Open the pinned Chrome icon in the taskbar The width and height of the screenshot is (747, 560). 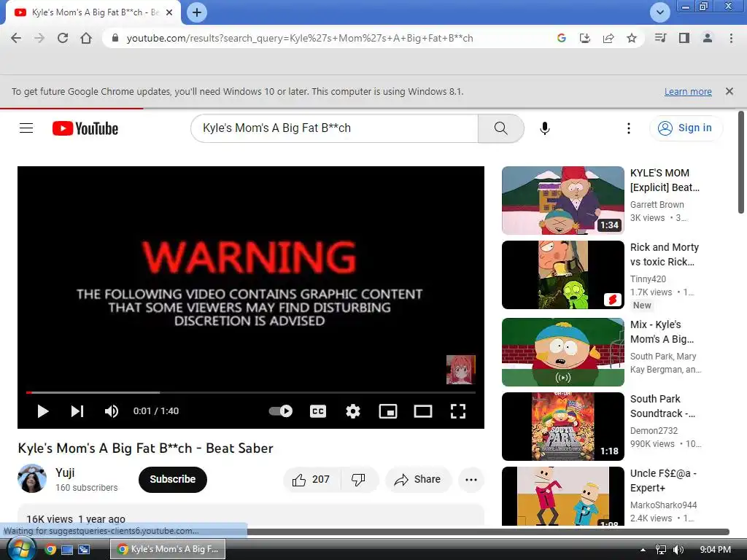pyautogui.click(x=50, y=550)
